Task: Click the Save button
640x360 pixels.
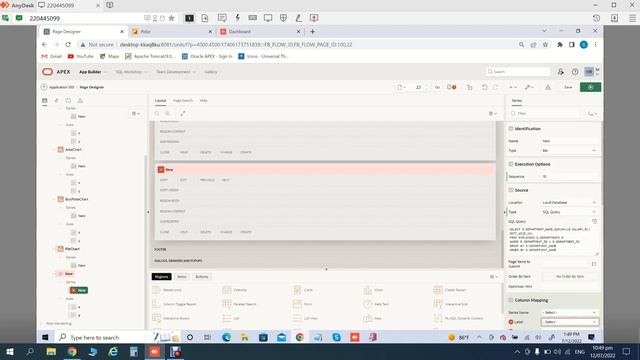Action: point(568,87)
